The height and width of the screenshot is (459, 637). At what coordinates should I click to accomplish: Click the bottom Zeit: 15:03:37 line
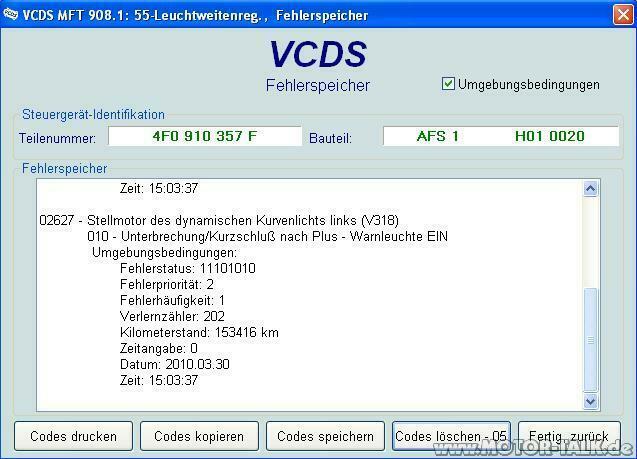coord(159,380)
